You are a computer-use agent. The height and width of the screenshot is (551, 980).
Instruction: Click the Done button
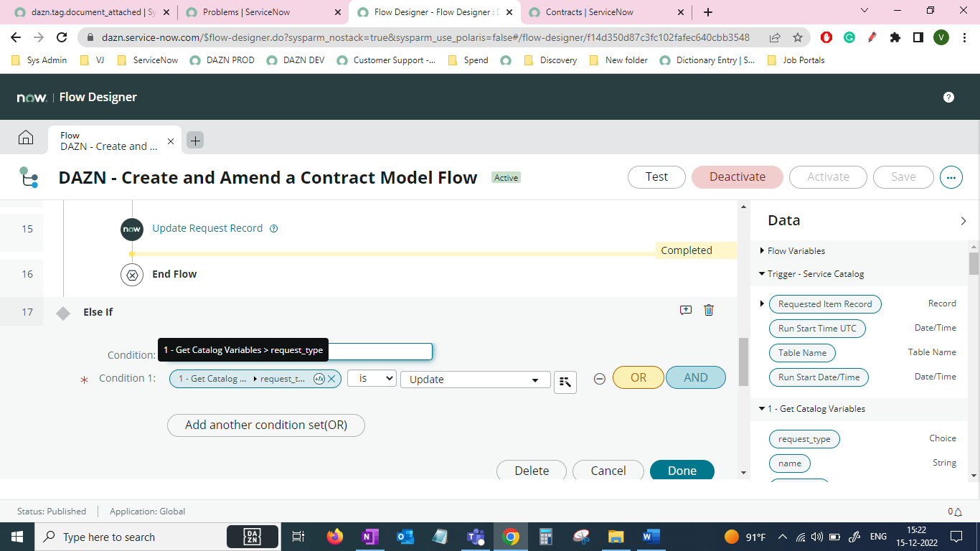click(x=682, y=471)
